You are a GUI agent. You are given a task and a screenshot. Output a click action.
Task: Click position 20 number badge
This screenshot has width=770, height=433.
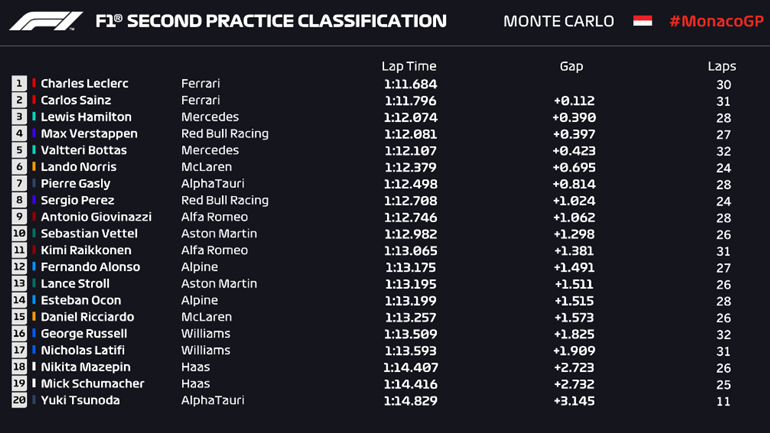tap(19, 400)
